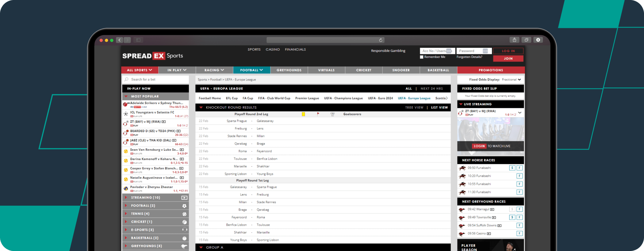
Task: Filter fixtures to Next 24 Hrs
Action: click(431, 89)
